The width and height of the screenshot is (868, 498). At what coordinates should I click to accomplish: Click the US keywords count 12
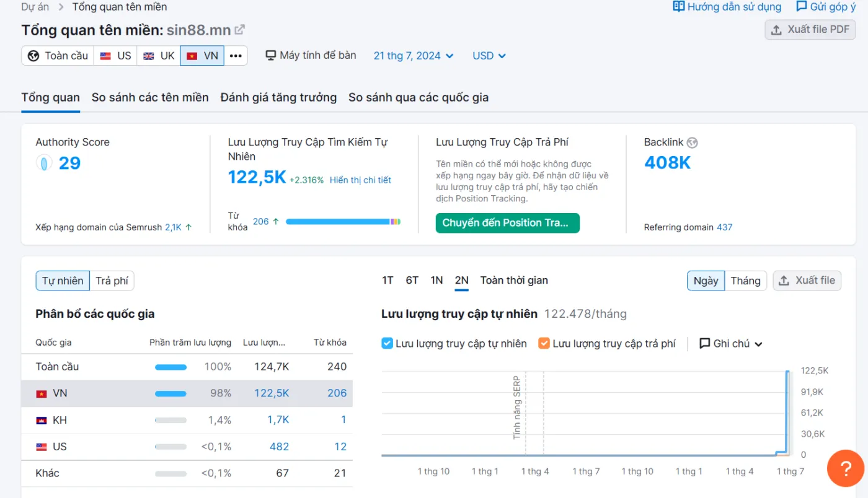[340, 447]
